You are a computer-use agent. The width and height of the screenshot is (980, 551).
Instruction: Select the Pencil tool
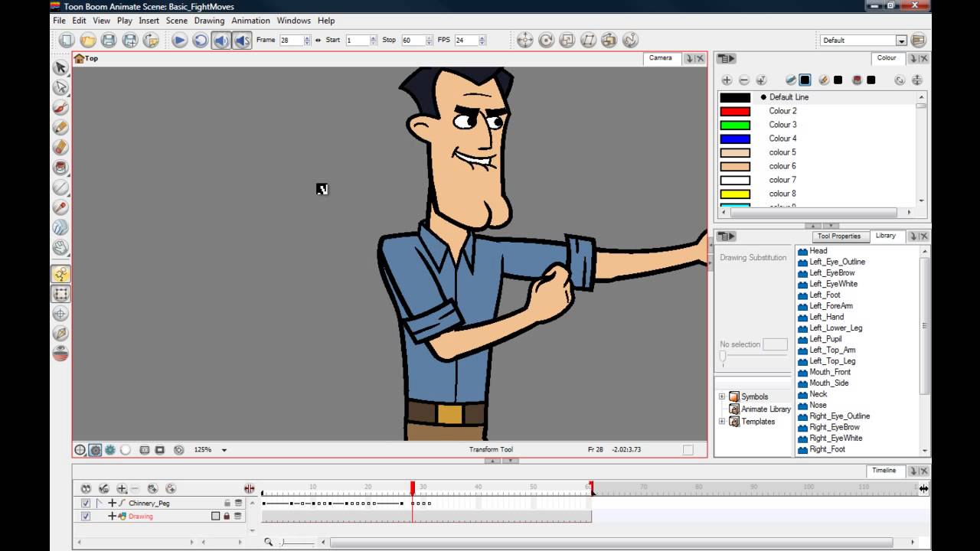tap(60, 127)
